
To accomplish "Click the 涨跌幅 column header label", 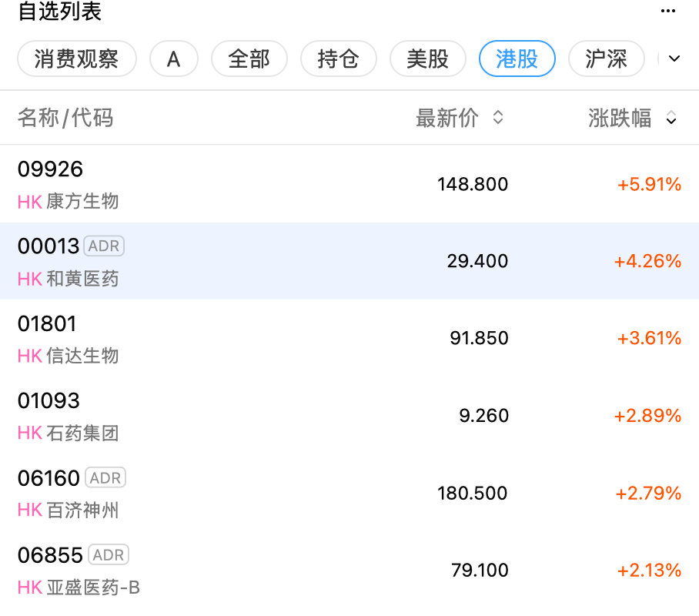I will [x=620, y=118].
